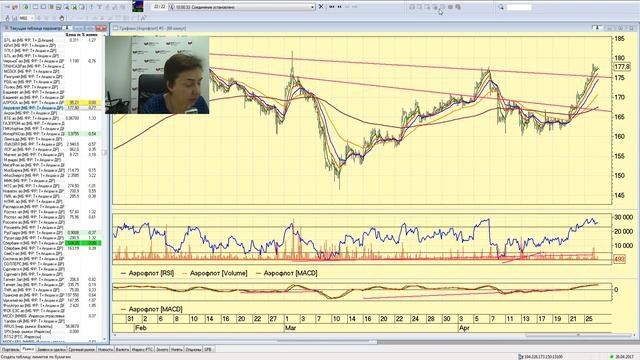
Task: Click the Feb month marker on time axis
Action: (140, 328)
